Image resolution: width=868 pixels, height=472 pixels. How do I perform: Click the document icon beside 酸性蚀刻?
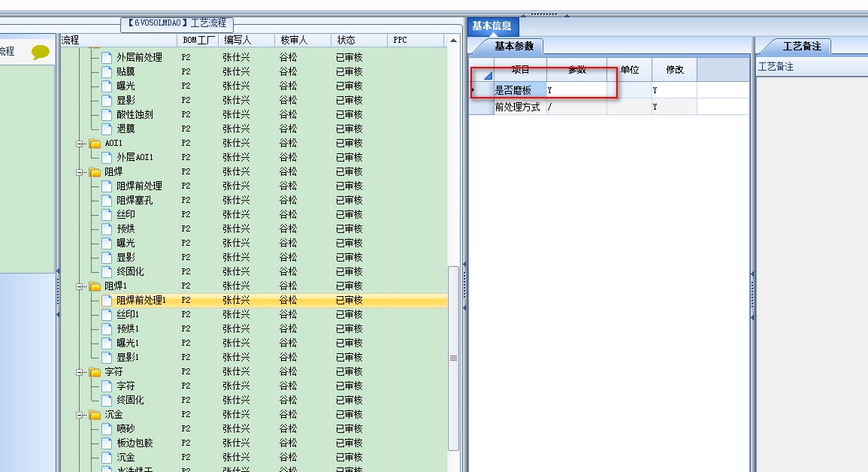pos(107,114)
